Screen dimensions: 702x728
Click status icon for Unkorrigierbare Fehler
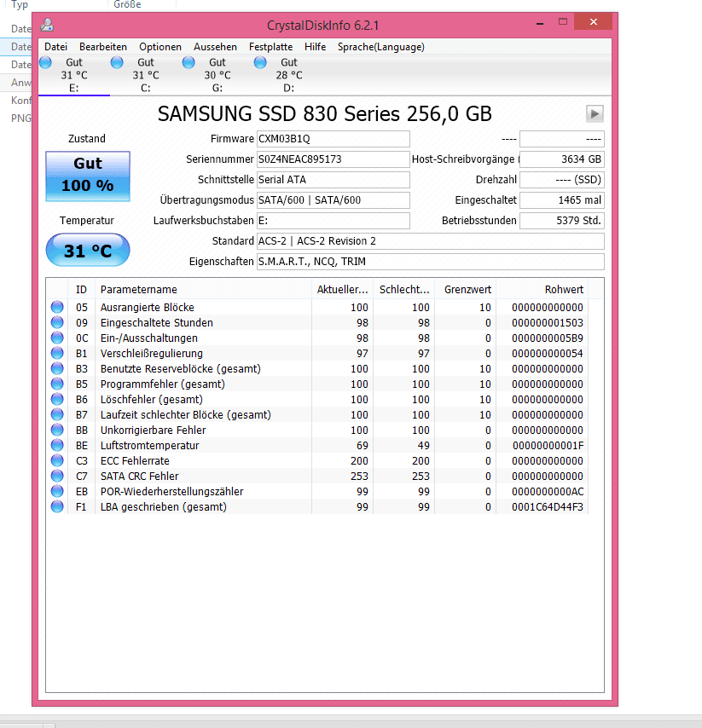(x=57, y=430)
